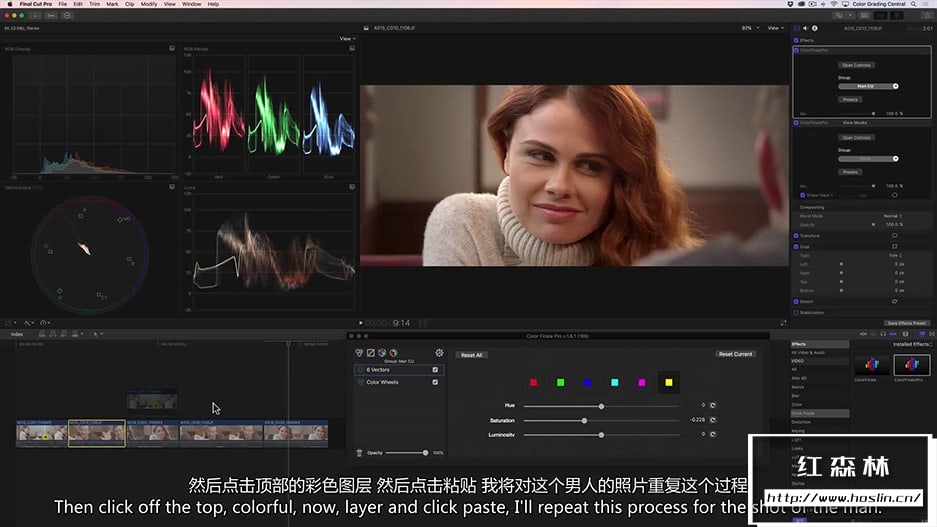Open the Apple menu
The image size is (937, 527).
[x=10, y=4]
